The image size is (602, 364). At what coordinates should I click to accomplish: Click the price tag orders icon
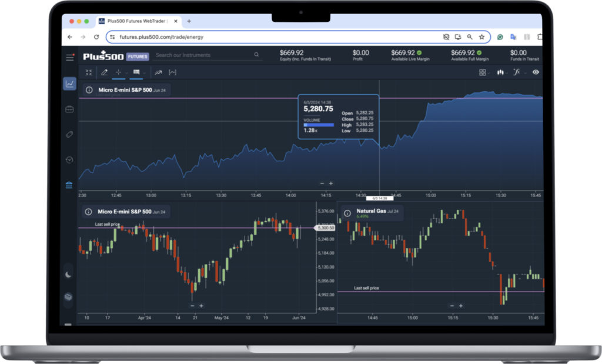(70, 135)
